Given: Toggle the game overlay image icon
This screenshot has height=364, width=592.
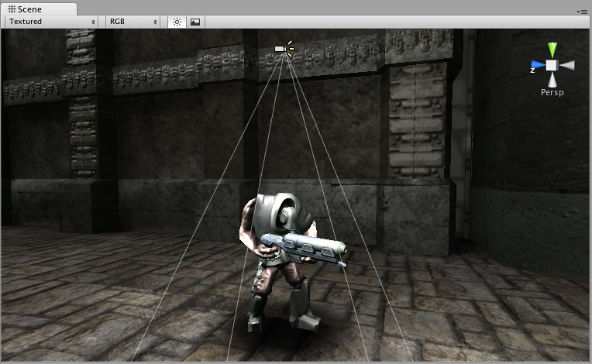Looking at the screenshot, I should [x=195, y=22].
